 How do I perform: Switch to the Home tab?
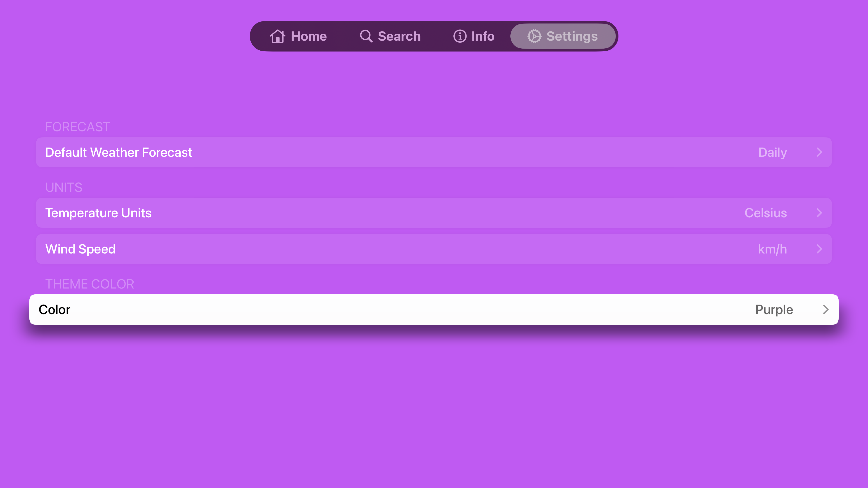click(298, 36)
